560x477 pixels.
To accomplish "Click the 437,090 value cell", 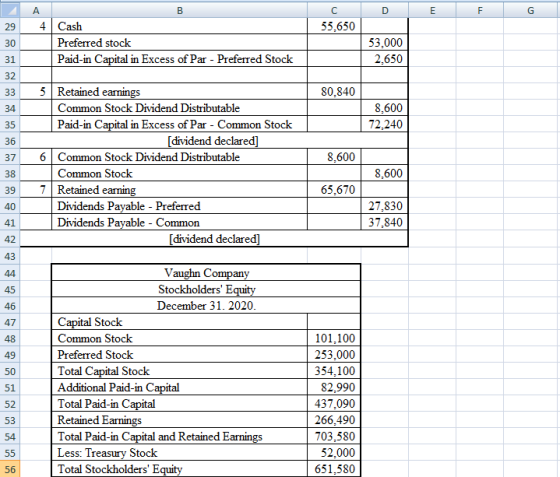I will [334, 404].
